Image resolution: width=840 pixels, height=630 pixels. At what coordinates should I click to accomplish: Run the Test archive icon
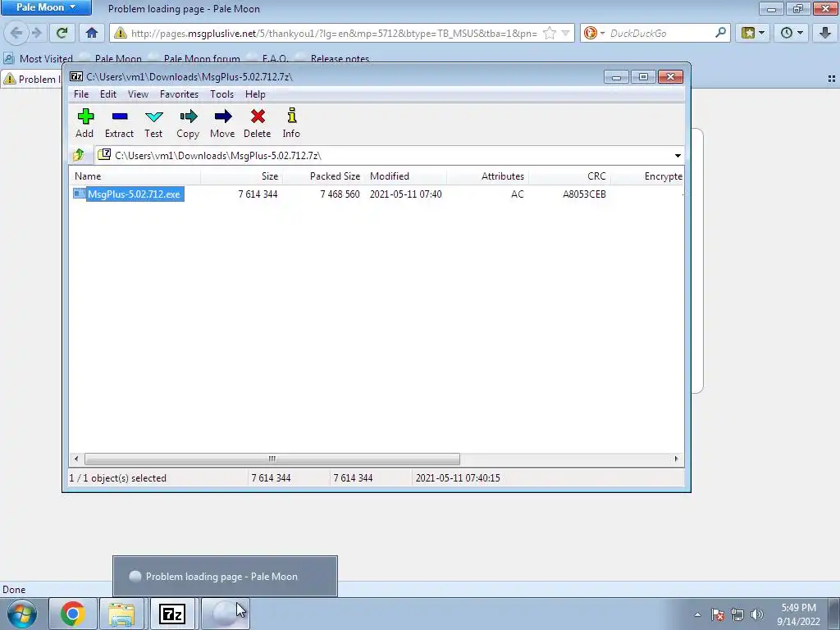pyautogui.click(x=153, y=123)
